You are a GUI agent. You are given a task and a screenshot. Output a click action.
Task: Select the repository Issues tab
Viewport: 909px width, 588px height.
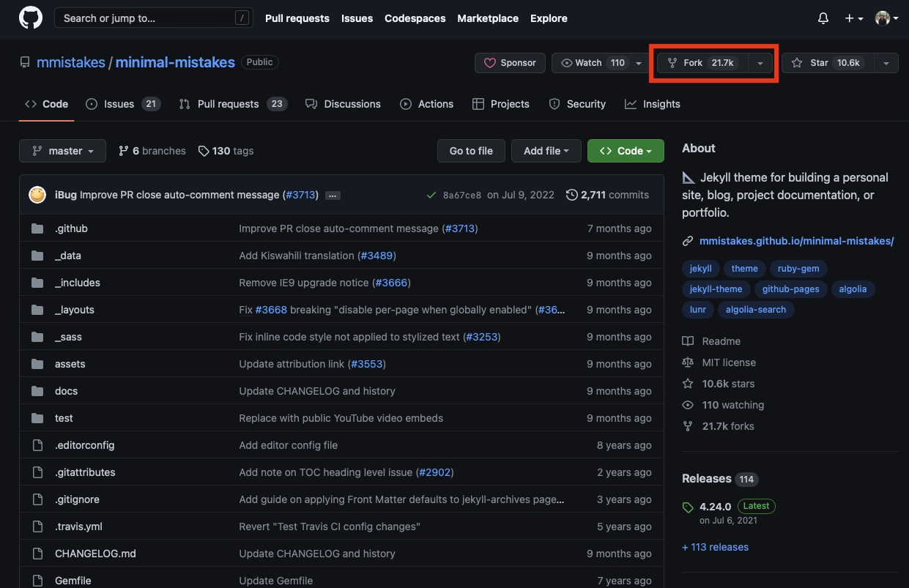click(x=123, y=104)
